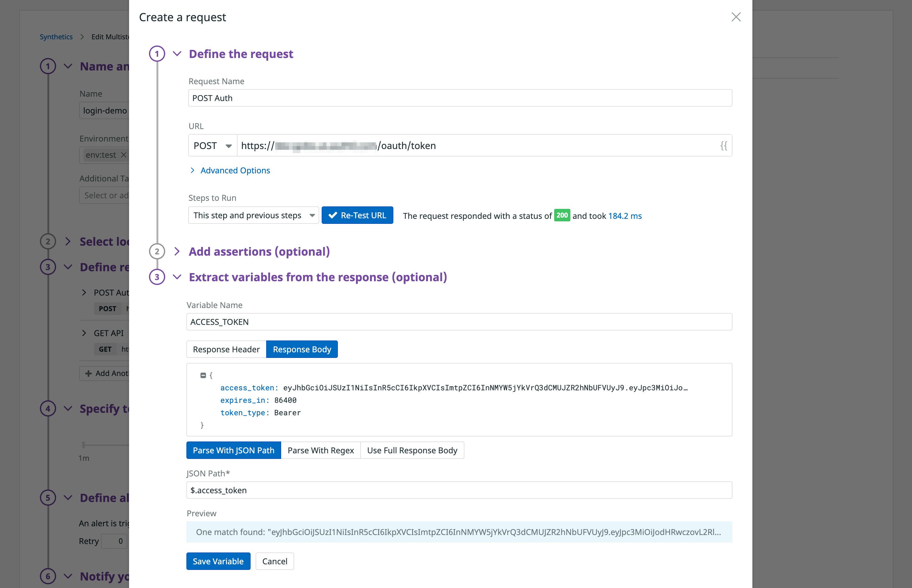Open the POST method dropdown
This screenshot has height=588, width=912.
tap(213, 146)
